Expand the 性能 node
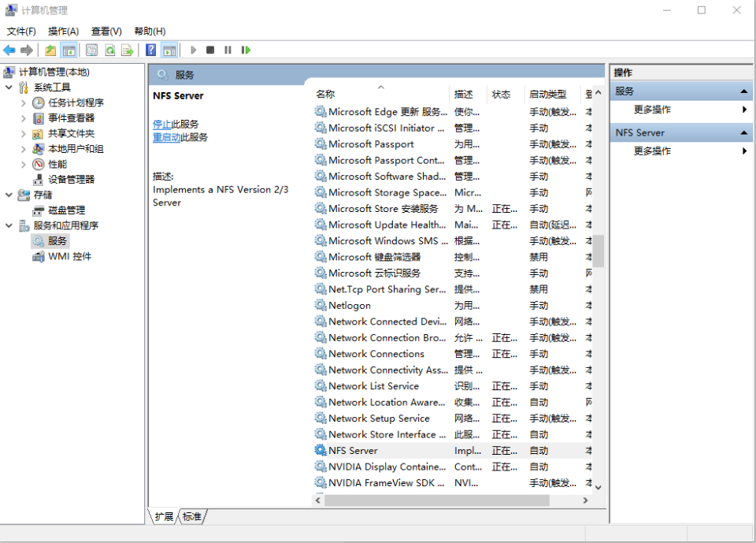 point(23,165)
